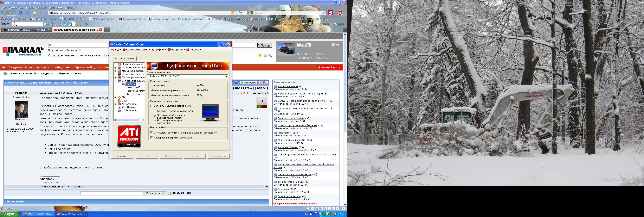Screen dimensions: 644x217
Task: Open the 'Закладки' dropdown in the user panel
Action: point(304,58)
